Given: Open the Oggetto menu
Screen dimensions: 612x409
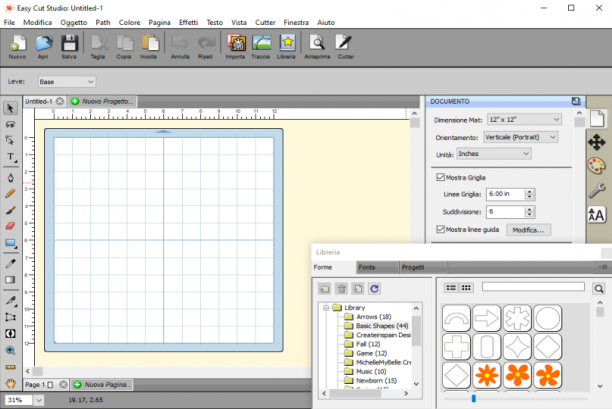Looking at the screenshot, I should (x=74, y=22).
